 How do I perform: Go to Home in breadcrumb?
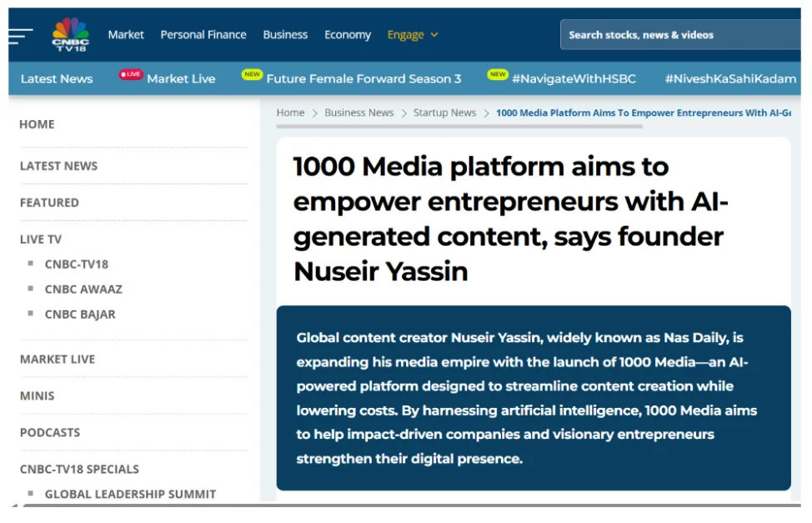pos(290,113)
